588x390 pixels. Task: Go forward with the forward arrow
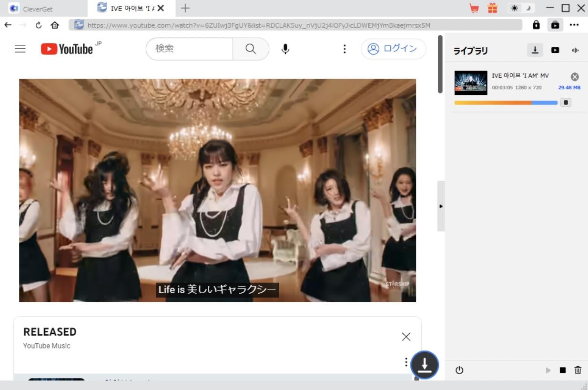23,25
